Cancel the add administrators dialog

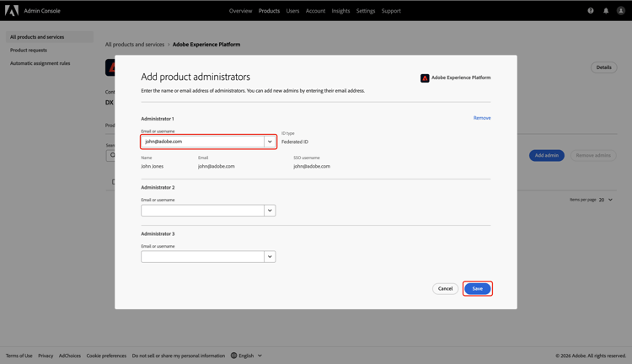tap(445, 289)
